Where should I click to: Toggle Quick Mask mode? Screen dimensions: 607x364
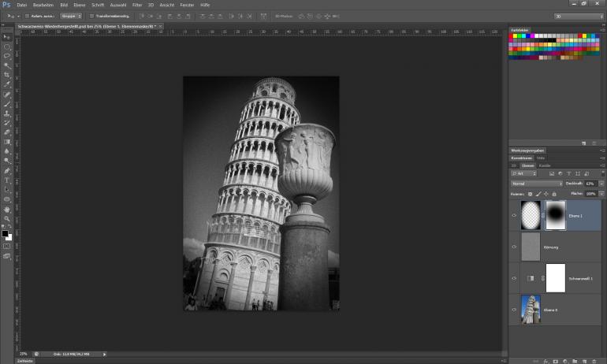click(x=6, y=246)
